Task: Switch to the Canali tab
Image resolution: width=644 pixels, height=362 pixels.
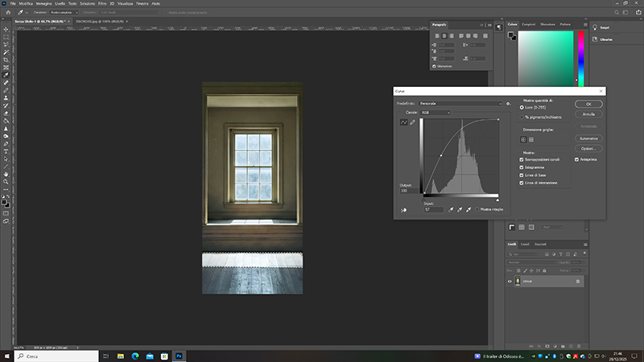Action: (x=525, y=245)
